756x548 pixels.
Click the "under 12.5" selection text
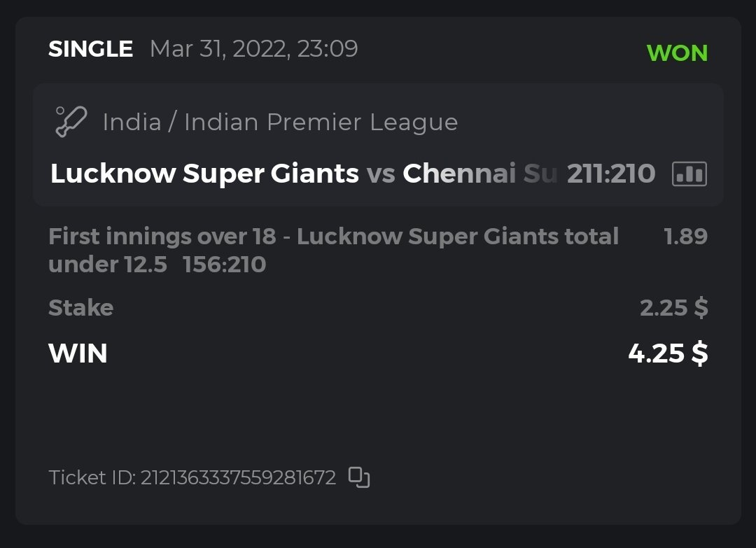point(108,265)
